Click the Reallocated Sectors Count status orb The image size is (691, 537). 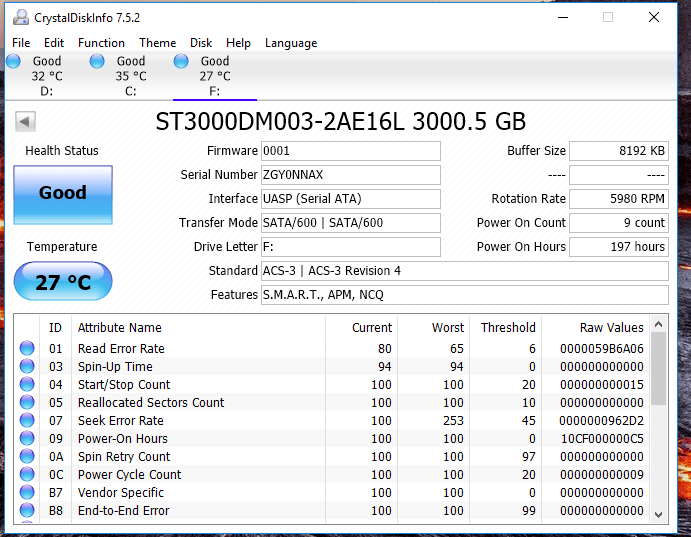(27, 403)
